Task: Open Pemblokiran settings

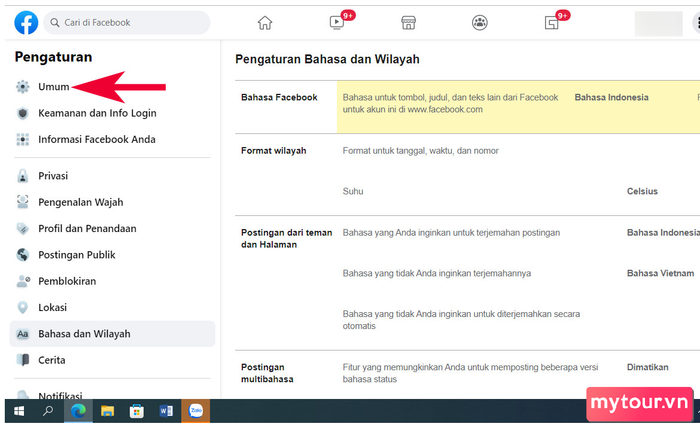Action: click(67, 281)
